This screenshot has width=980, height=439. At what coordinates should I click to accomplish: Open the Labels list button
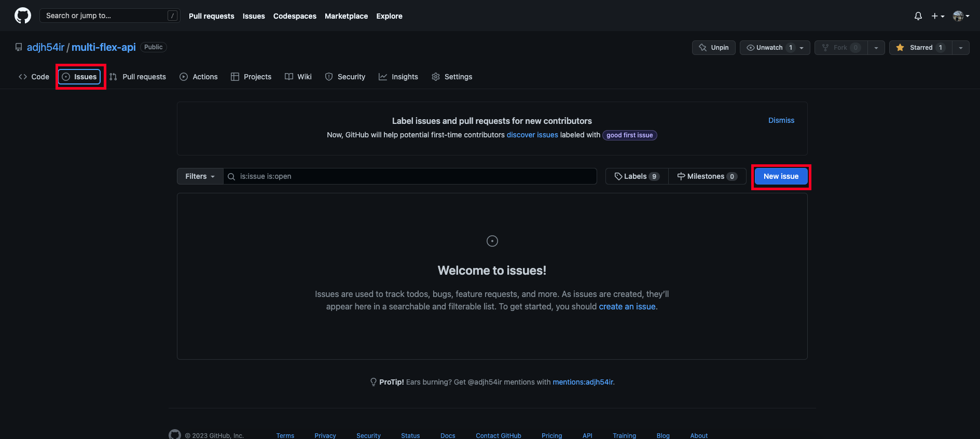coord(637,176)
